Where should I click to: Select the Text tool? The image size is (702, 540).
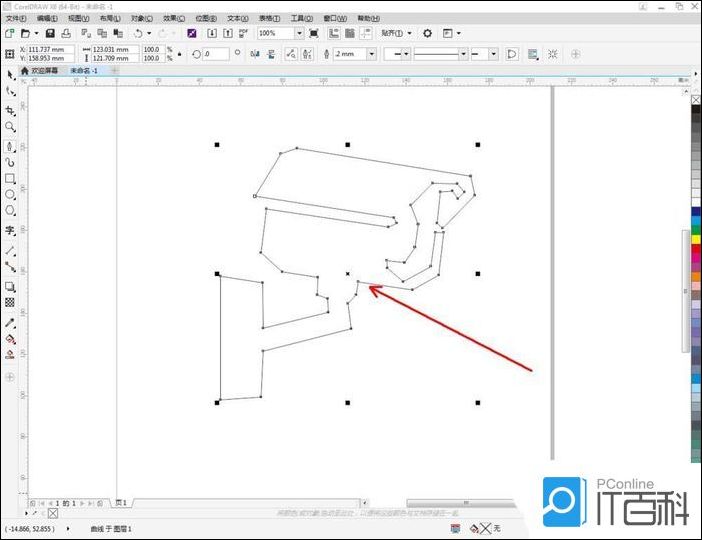pyautogui.click(x=9, y=231)
